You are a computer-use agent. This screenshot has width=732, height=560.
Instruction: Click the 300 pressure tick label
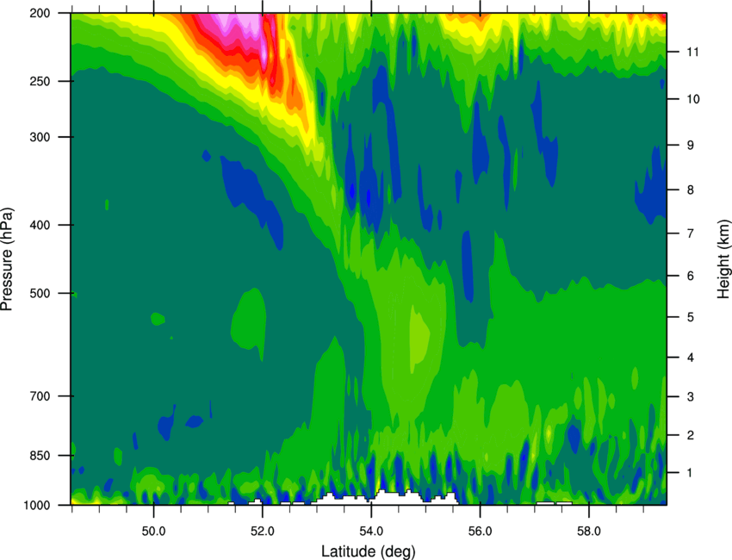[40, 137]
